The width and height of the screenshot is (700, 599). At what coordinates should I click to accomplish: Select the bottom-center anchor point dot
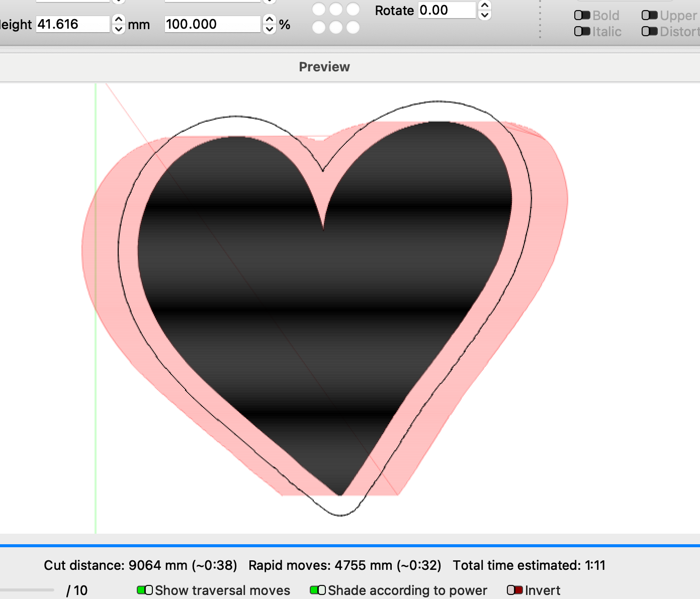click(336, 27)
